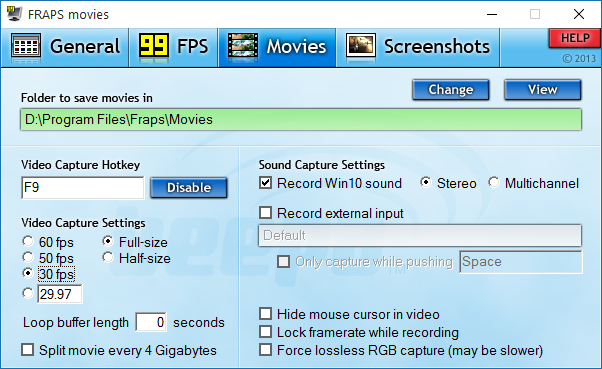Open the General tab calendar icon

pyautogui.click(x=26, y=46)
